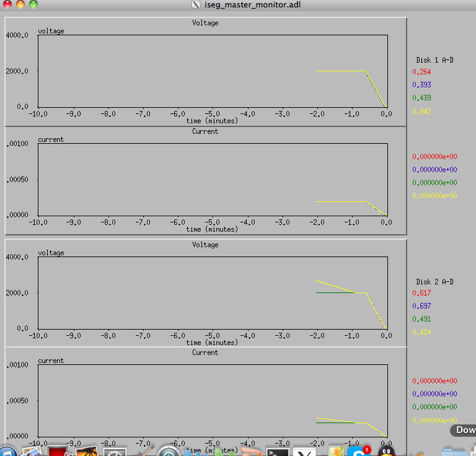Select the 'Disk 2 A-D' label
The height and width of the screenshot is (456, 476).
pos(434,281)
